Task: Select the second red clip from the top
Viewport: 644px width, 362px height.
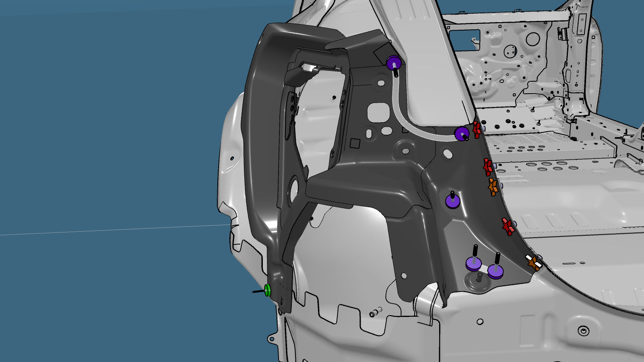Action: pos(488,167)
